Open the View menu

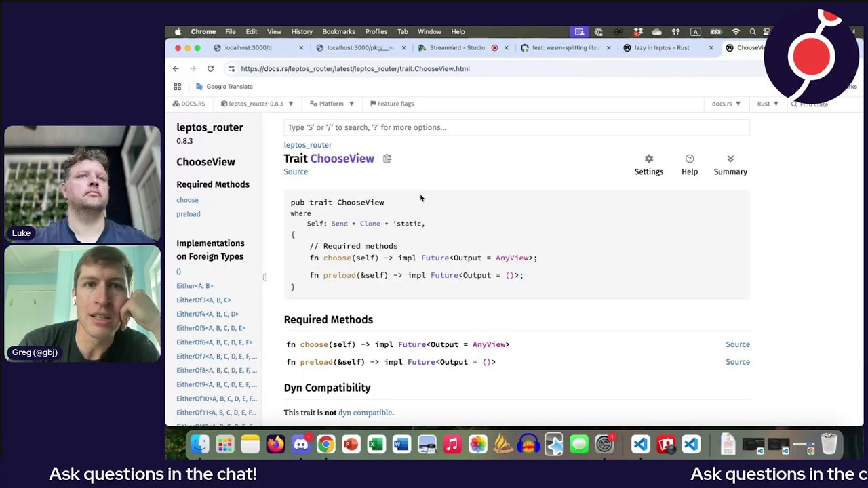[274, 32]
